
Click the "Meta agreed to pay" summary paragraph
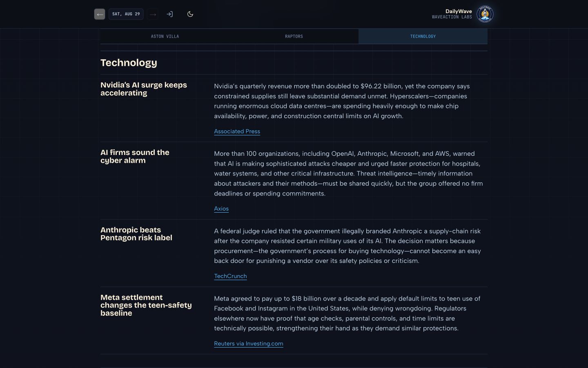point(347,313)
